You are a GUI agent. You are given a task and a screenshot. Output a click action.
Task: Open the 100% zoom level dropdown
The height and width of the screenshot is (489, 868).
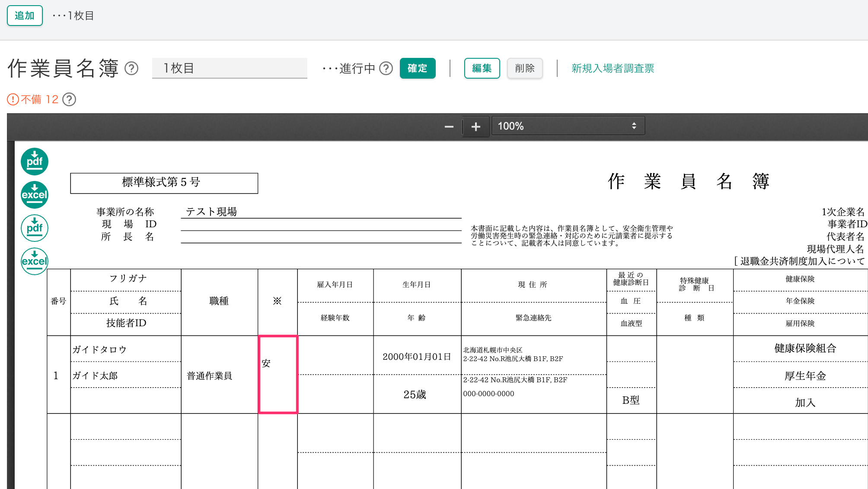[x=568, y=126]
